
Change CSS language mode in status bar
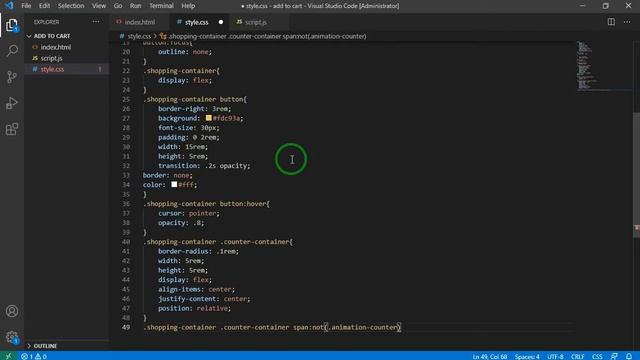tap(597, 356)
